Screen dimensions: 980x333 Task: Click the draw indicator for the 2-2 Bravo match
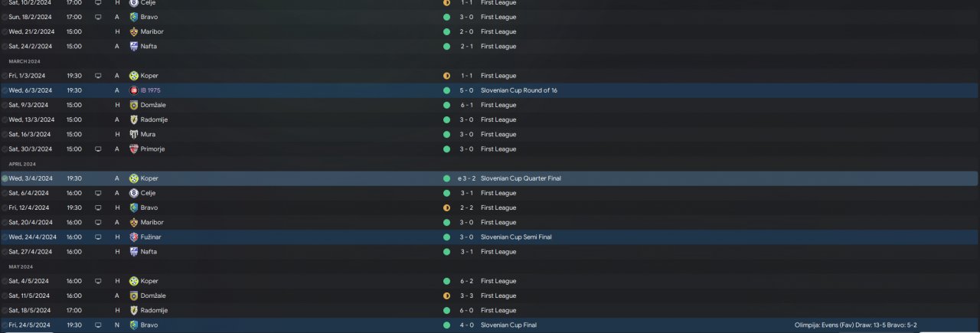(446, 207)
